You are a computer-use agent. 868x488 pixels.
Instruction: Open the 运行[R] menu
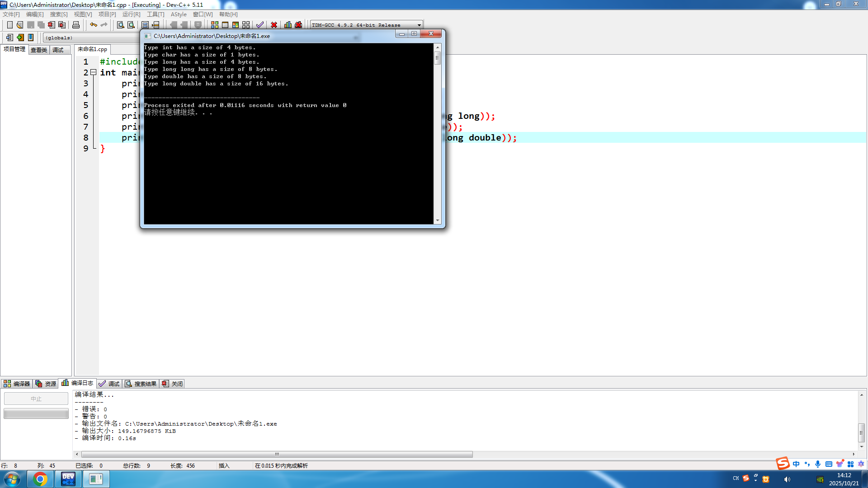131,14
